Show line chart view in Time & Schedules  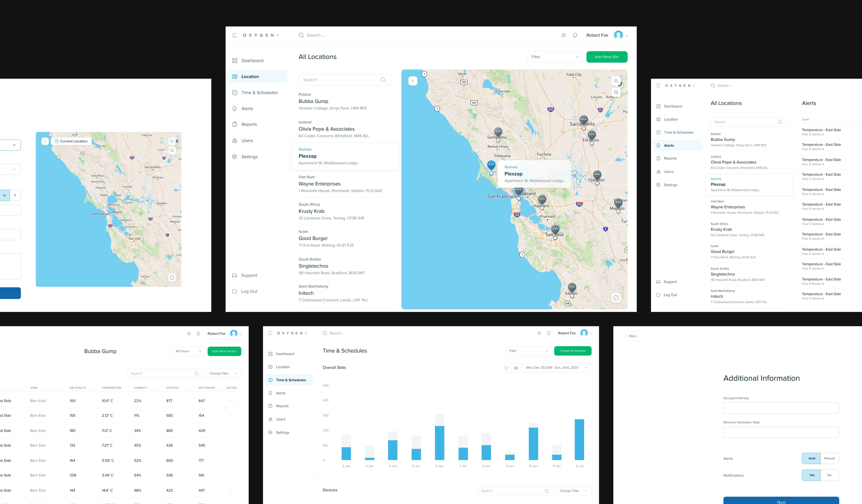pyautogui.click(x=507, y=368)
